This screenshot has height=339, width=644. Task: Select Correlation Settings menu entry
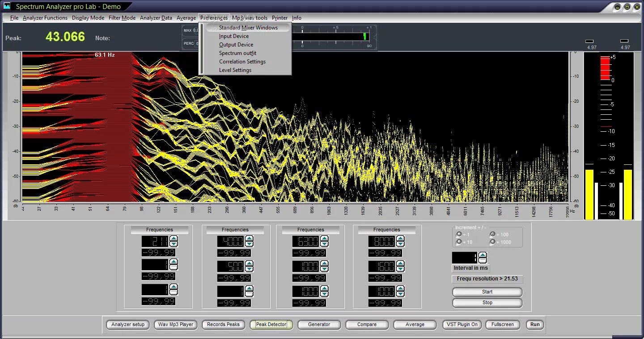click(x=242, y=62)
